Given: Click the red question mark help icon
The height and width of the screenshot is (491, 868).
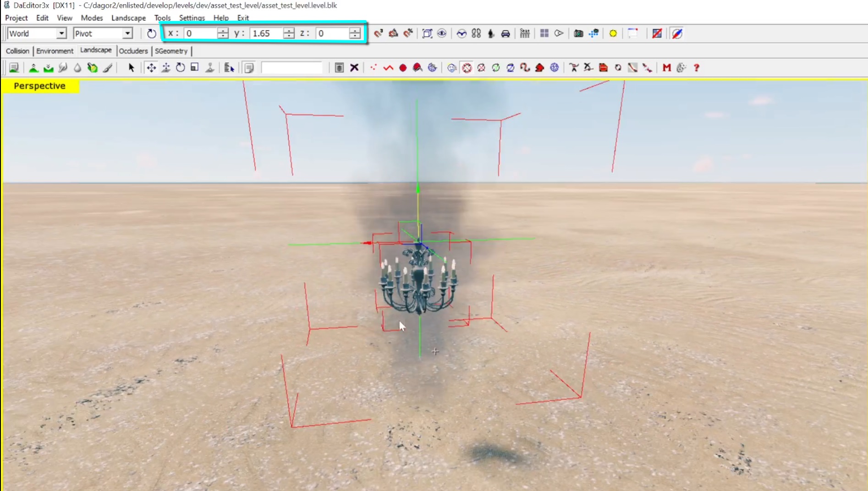Looking at the screenshot, I should (x=696, y=68).
